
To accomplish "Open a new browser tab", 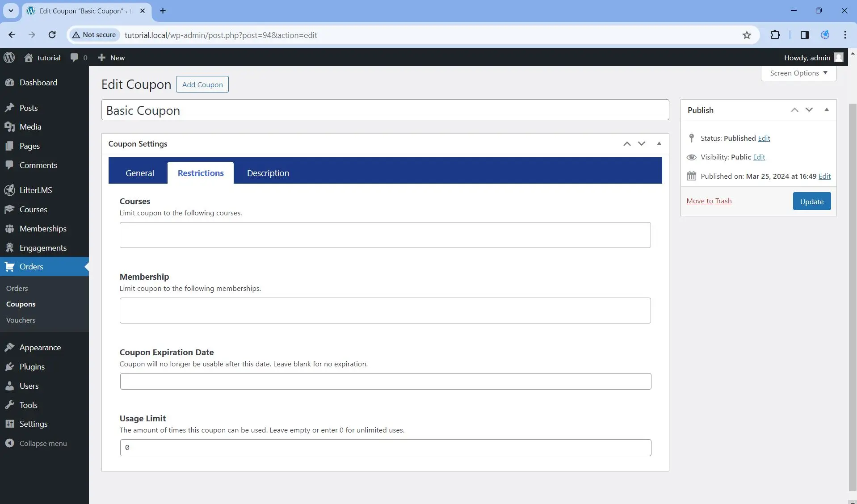I will click(163, 11).
